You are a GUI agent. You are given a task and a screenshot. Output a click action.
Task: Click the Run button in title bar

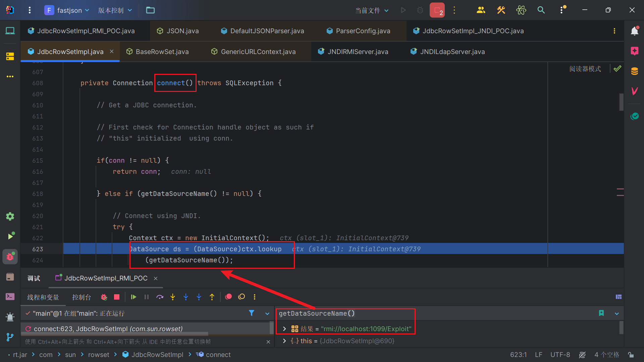tap(403, 10)
